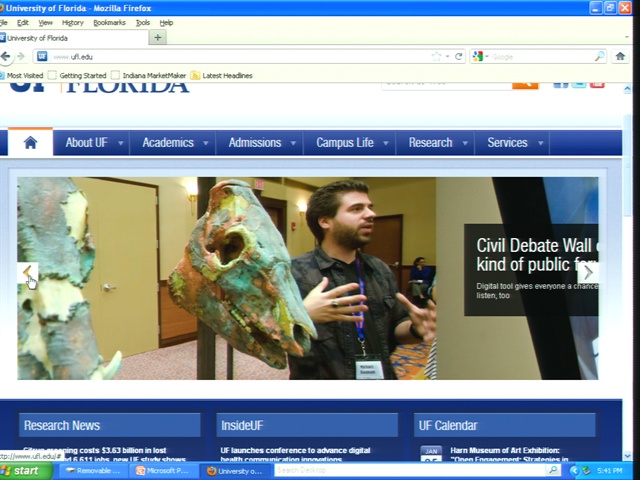Click the Civil Debate Wall headline
This screenshot has height=480, width=640.
[537, 255]
